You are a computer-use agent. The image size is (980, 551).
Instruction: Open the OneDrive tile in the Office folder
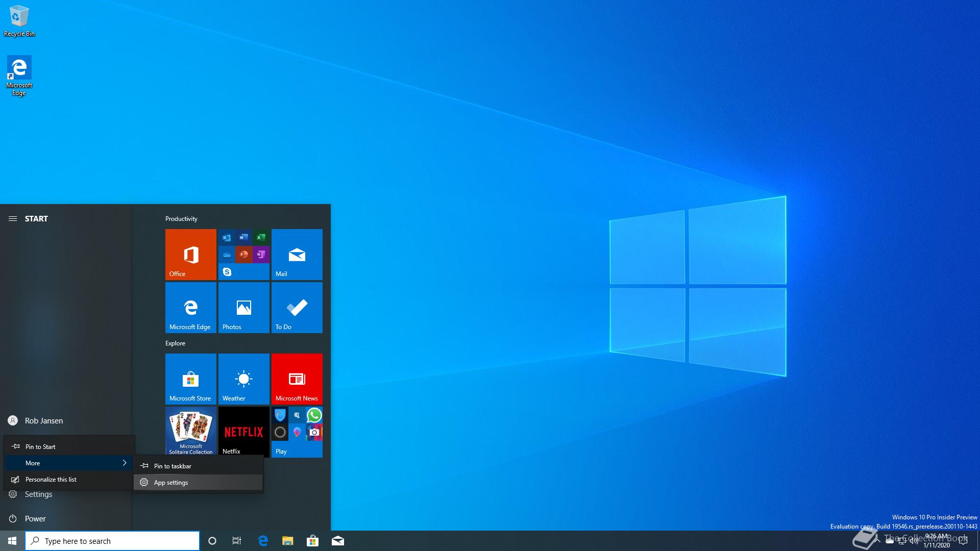[227, 255]
